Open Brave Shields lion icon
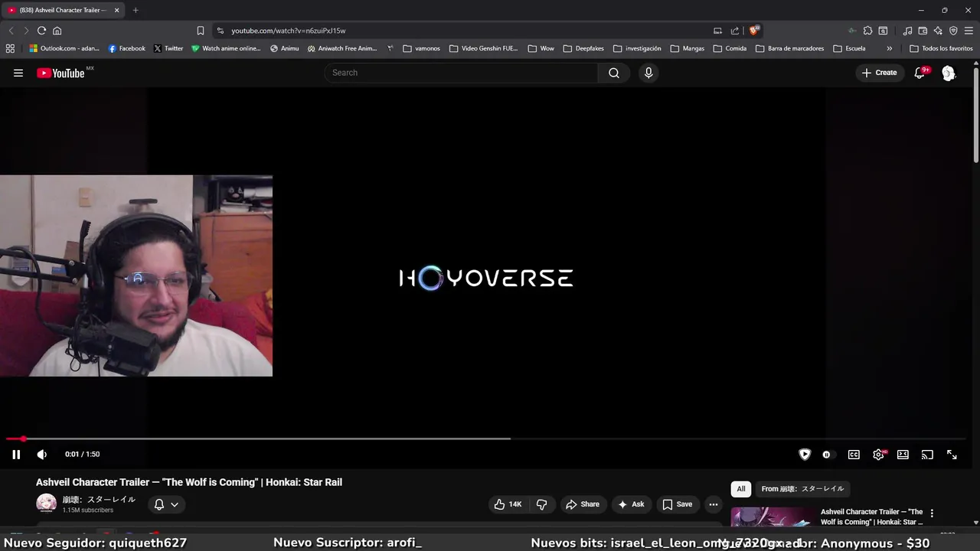This screenshot has height=551, width=980. pos(754,31)
